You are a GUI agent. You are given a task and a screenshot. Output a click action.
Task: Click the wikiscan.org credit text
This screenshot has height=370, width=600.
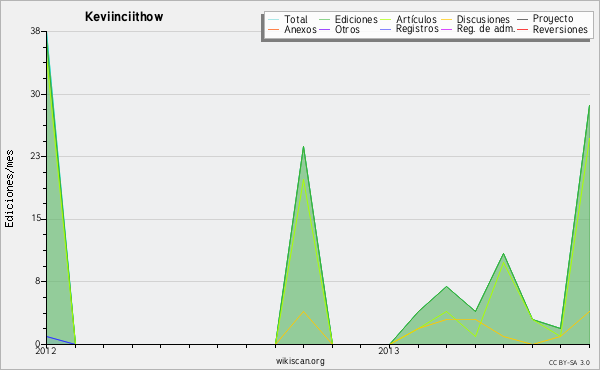coord(300,361)
